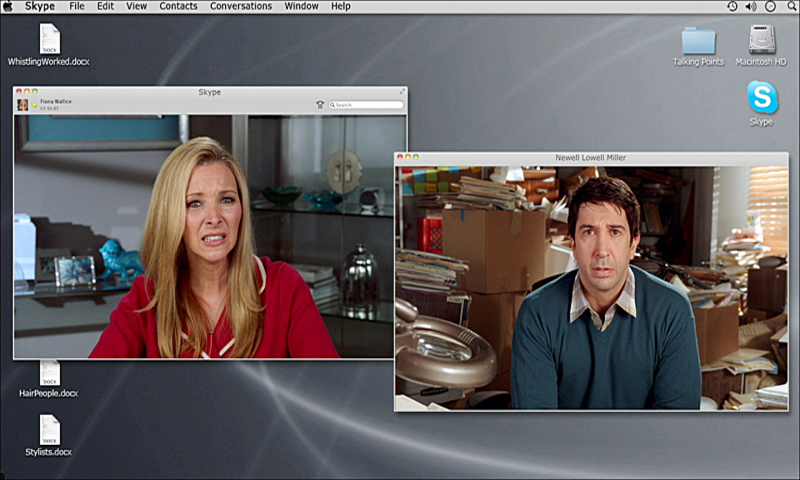Click the Time Machine menu bar icon
Screen dimensions: 800x480
(732, 6)
